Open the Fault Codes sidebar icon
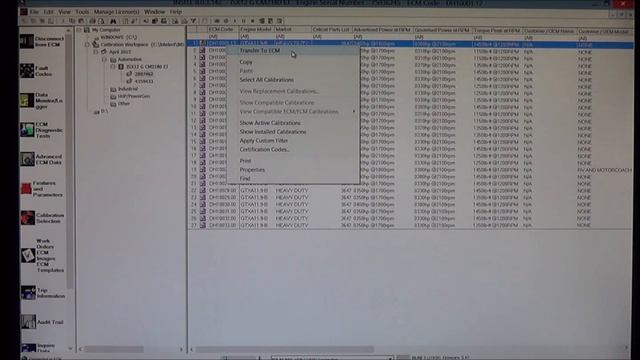This screenshot has width=640, height=360. point(27,71)
